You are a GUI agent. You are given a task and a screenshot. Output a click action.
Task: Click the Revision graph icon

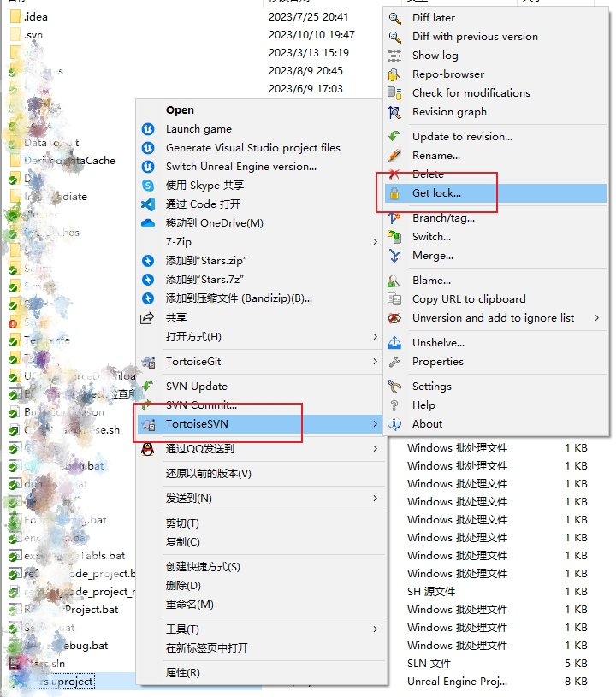coord(394,112)
